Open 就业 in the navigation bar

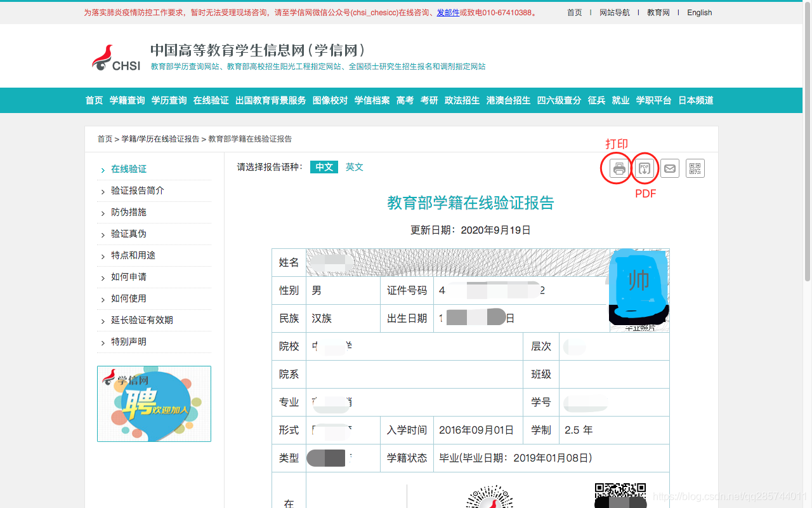(621, 100)
